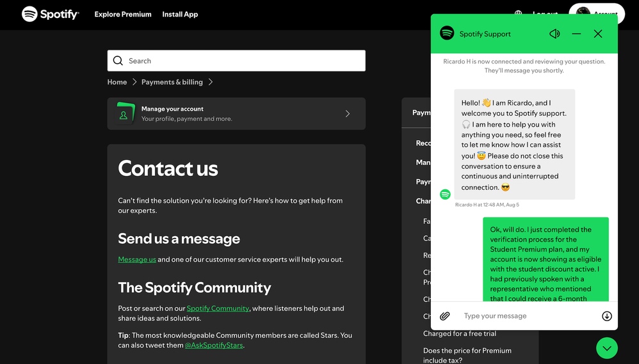Focus the help Search field
Viewport: 639px width, 364px height.
tap(236, 61)
